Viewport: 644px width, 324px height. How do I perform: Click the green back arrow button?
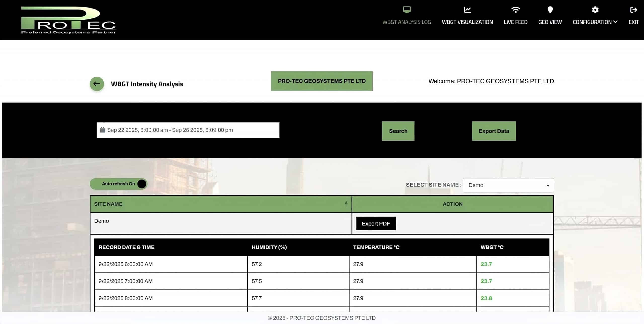[x=97, y=84]
